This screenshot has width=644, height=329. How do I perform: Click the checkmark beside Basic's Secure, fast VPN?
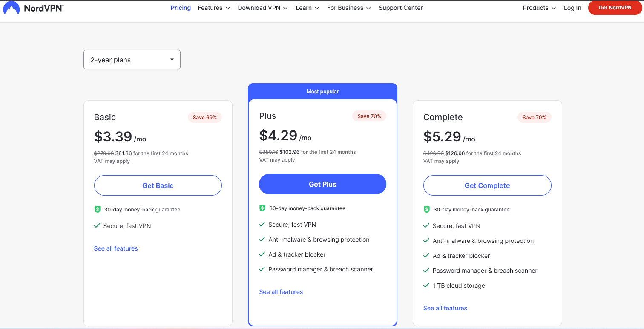(x=97, y=225)
